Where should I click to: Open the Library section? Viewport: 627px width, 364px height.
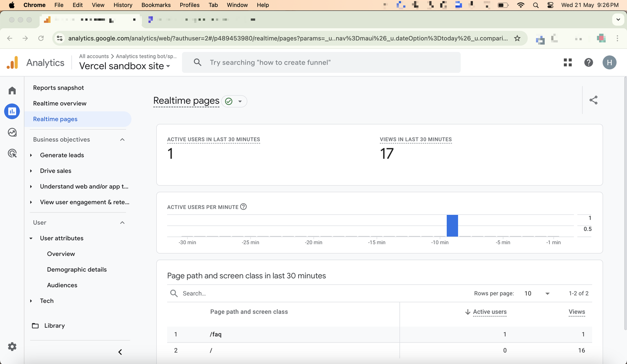[x=54, y=325]
